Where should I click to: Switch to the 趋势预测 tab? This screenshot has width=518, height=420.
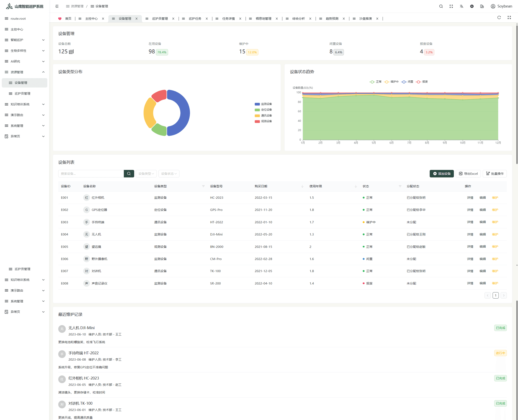click(333, 18)
